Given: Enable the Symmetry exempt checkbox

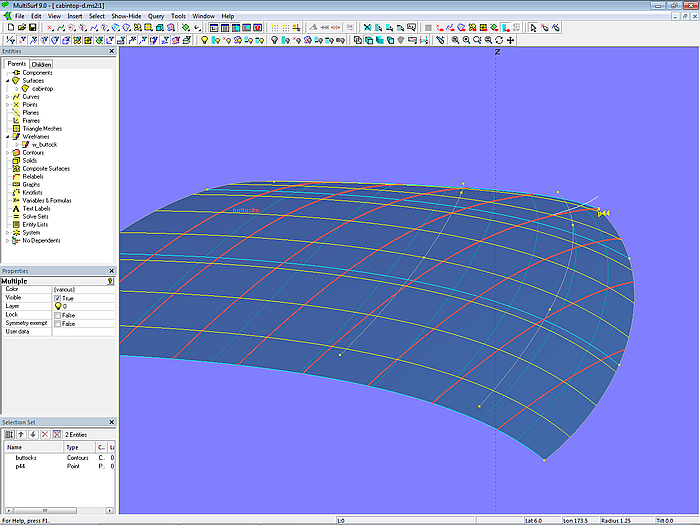Looking at the screenshot, I should coord(57,323).
